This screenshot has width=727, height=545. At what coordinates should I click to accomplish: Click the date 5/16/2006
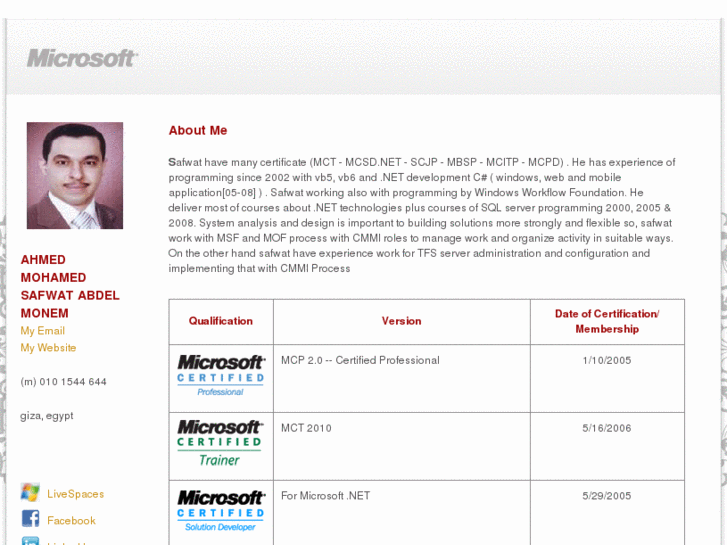[607, 428]
